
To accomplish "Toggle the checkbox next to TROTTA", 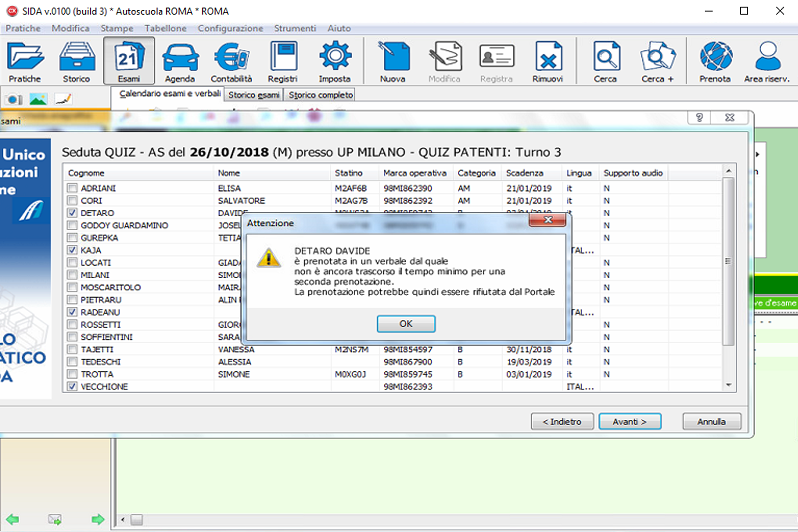I will (x=72, y=374).
